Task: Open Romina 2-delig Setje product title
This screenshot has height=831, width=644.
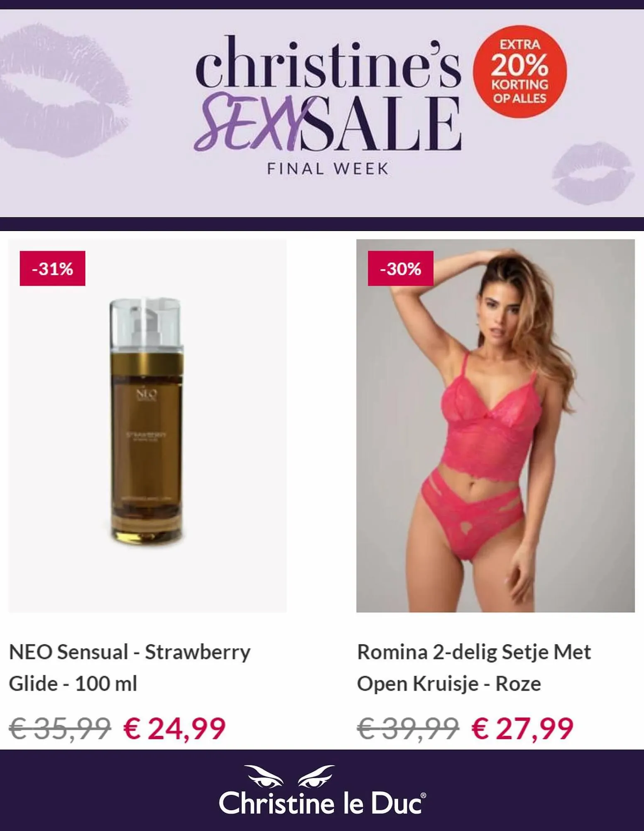Action: coord(474,667)
